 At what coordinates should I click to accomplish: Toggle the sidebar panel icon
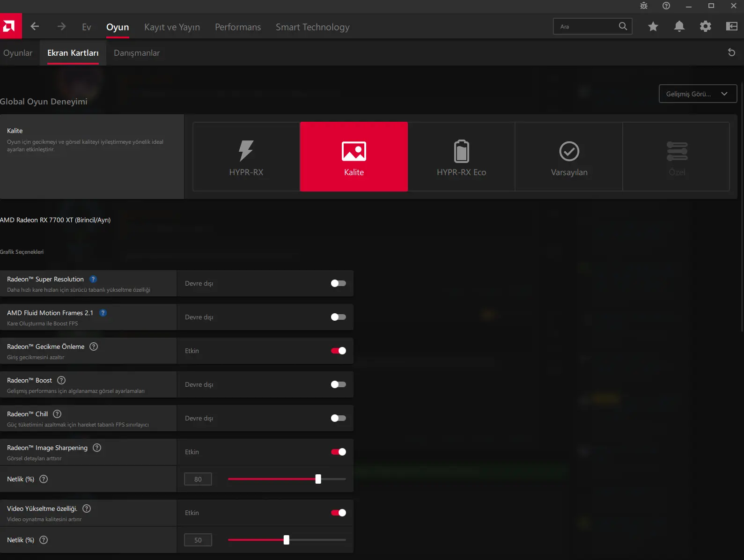coord(732,27)
